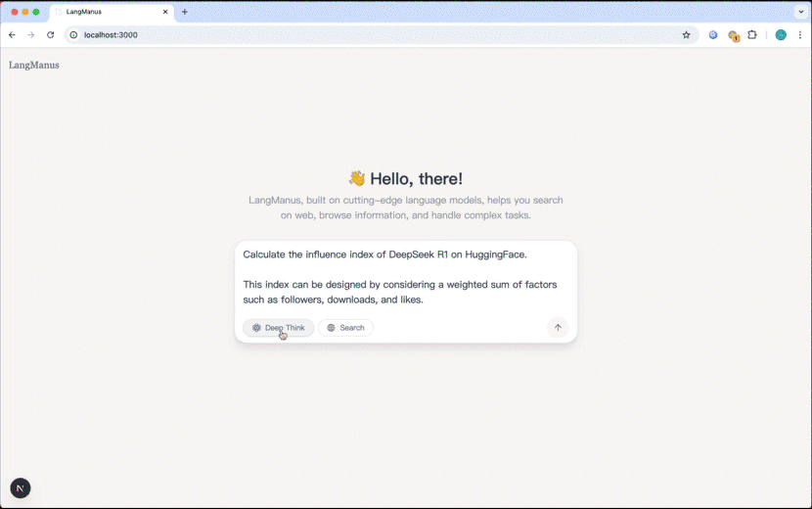
Task: Close the LangManus tab
Action: (x=165, y=12)
